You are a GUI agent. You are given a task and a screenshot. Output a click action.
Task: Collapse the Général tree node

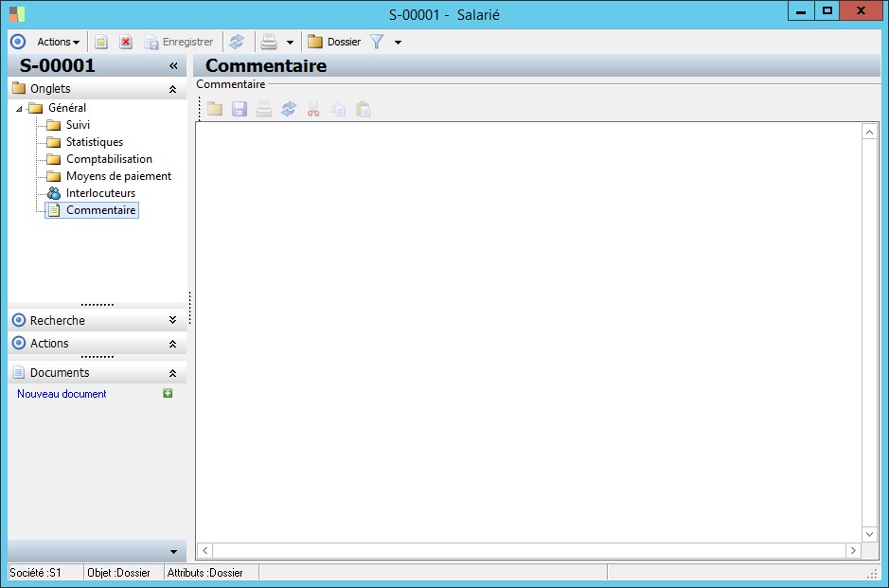[19, 109]
